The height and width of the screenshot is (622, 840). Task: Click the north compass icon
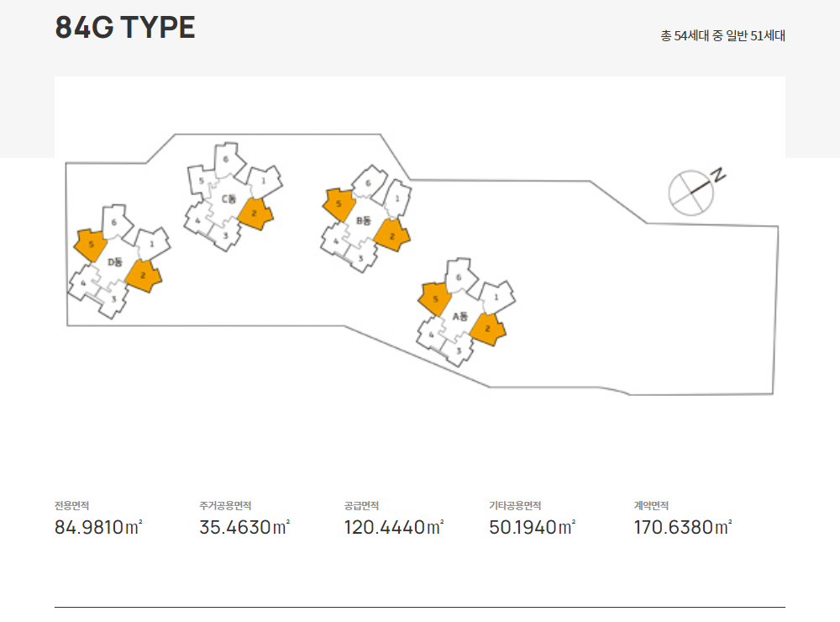(x=696, y=192)
